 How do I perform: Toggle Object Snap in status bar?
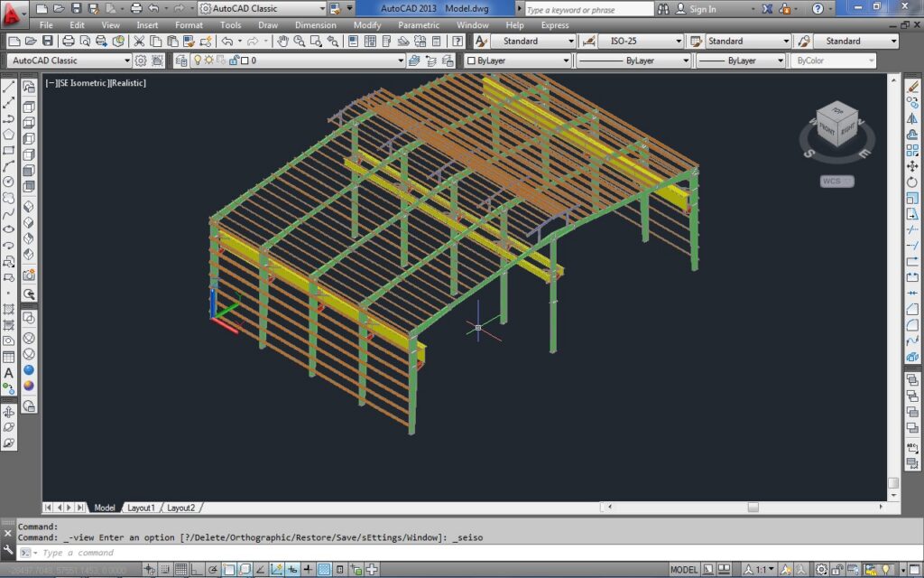click(228, 570)
